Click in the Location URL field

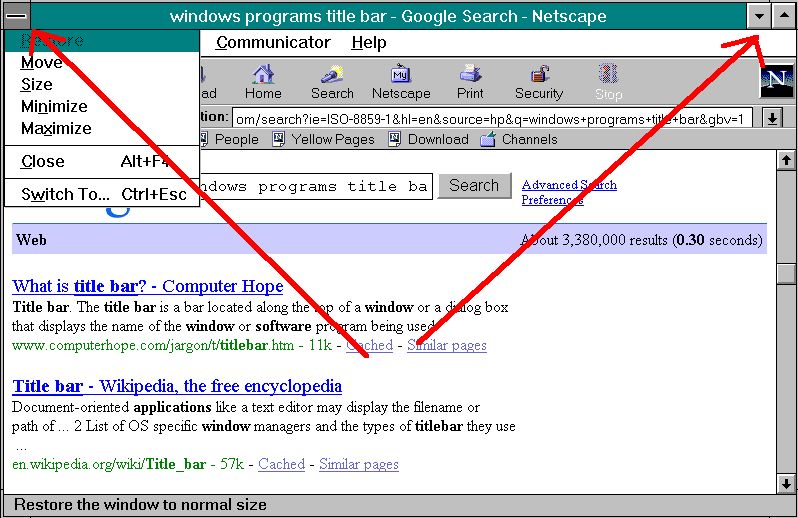click(492, 119)
